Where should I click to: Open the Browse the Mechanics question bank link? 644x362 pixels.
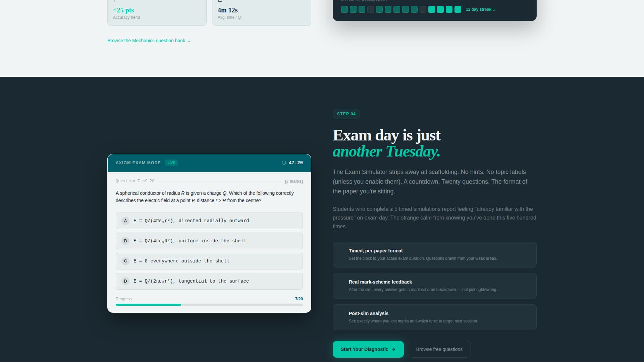click(149, 41)
